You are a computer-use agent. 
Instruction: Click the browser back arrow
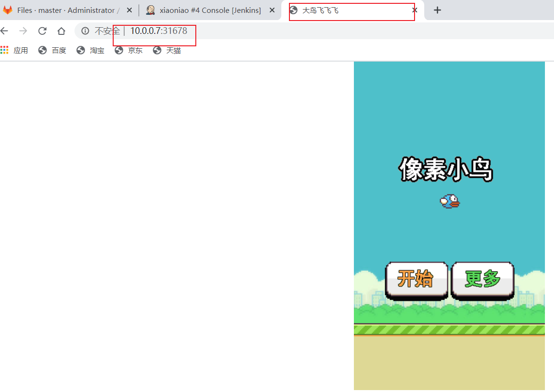[x=4, y=31]
